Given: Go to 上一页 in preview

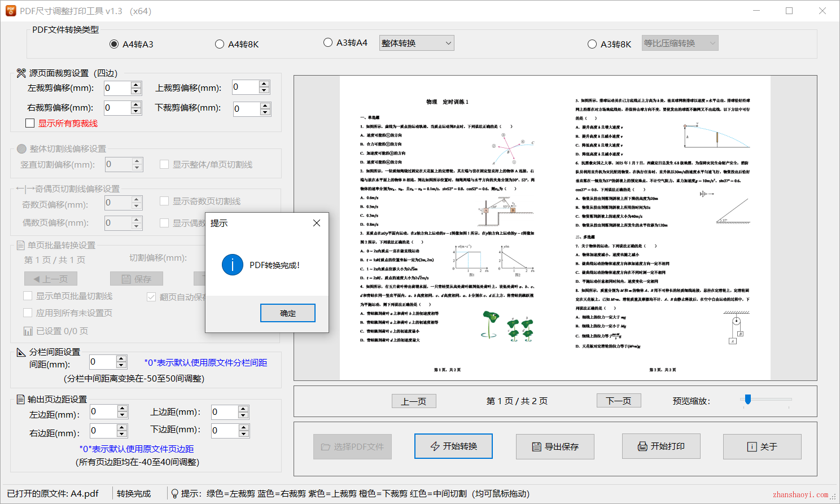Looking at the screenshot, I should click(x=414, y=401).
